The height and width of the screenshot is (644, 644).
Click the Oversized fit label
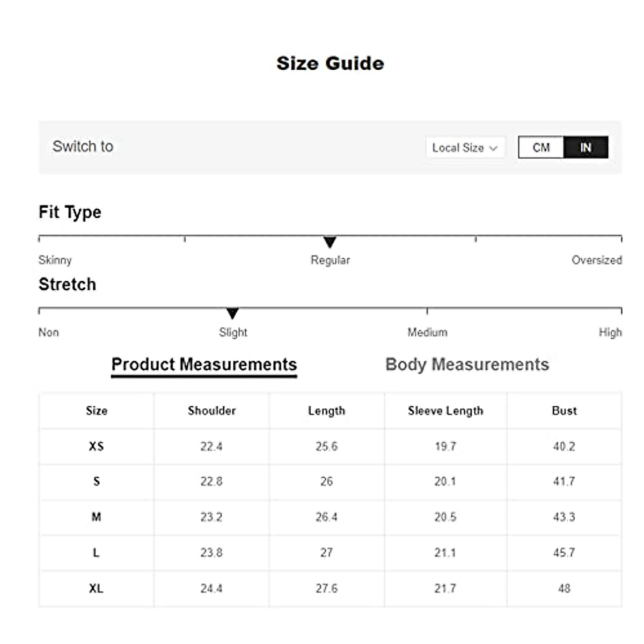(596, 260)
